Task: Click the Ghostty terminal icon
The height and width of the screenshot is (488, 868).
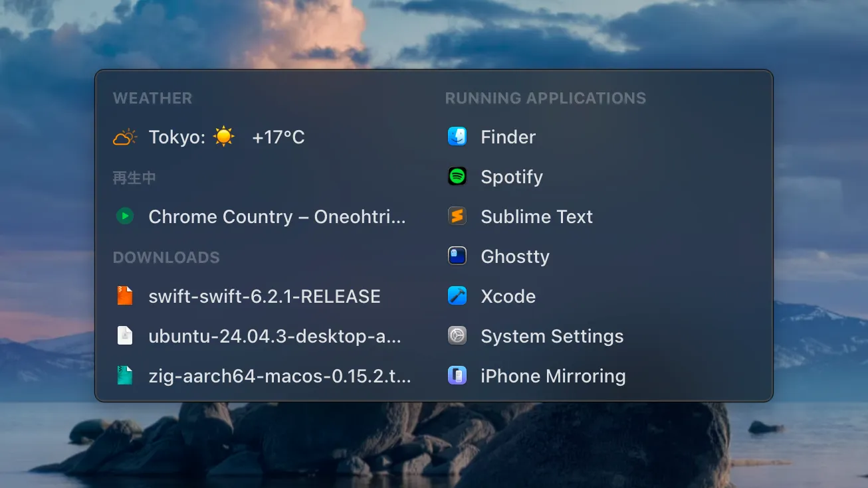Action: coord(457,256)
